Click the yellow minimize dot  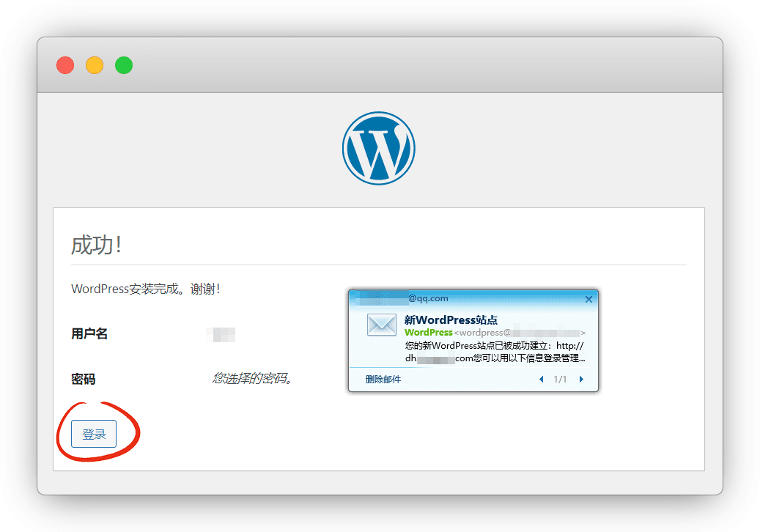tap(95, 65)
